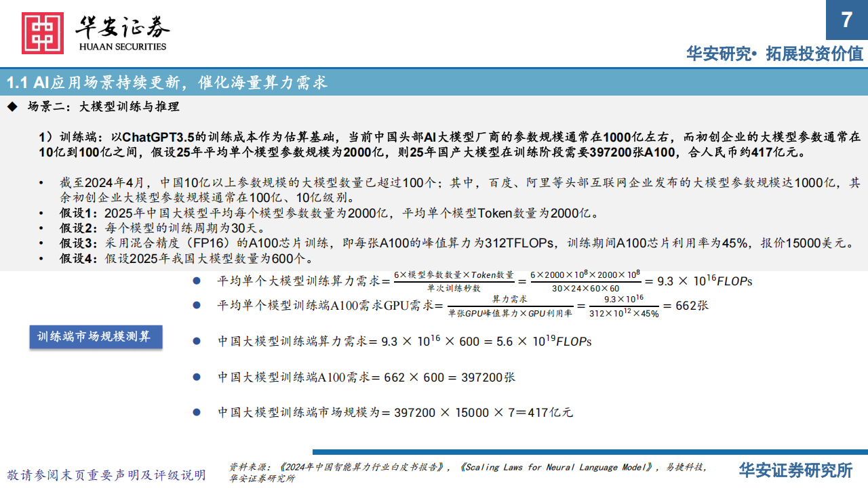The height and width of the screenshot is (488, 868).
Task: Click the 1.1 AI应用场景持续更新 section heading
Action: tap(167, 83)
